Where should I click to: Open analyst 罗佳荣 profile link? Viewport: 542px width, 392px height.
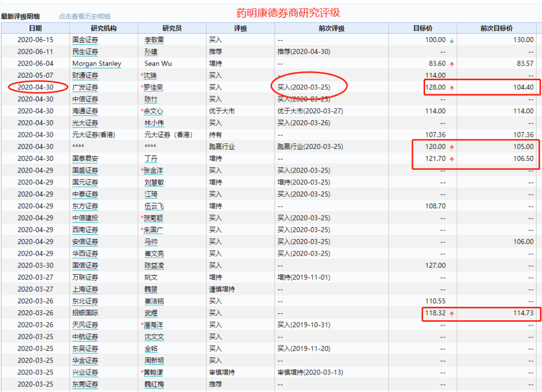[x=153, y=87]
